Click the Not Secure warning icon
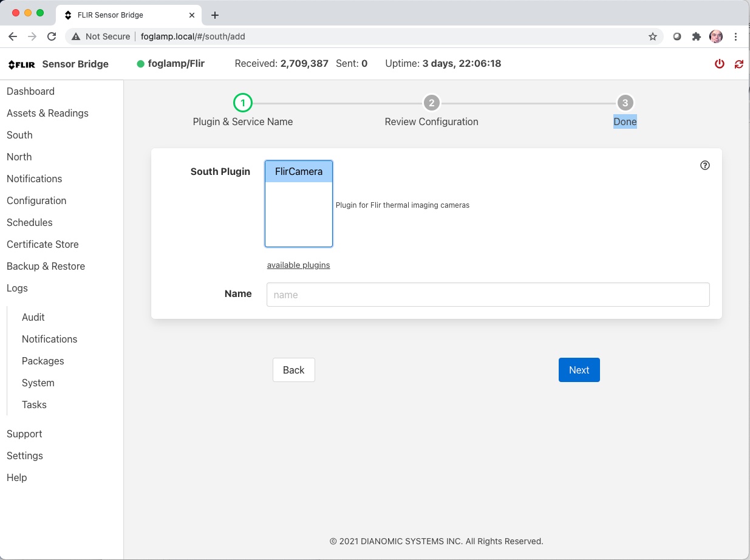The height and width of the screenshot is (560, 750). point(76,36)
